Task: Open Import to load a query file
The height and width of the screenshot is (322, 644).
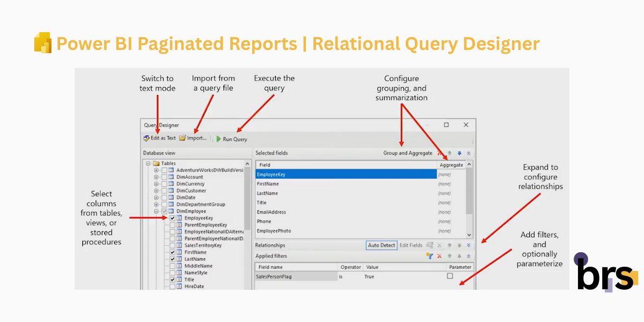Action: click(194, 138)
